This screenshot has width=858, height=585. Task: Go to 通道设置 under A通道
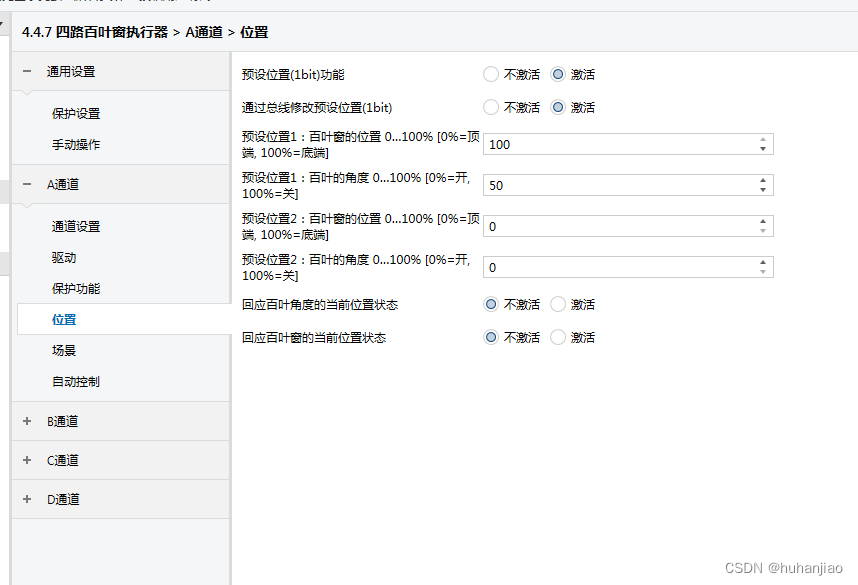[x=76, y=226]
